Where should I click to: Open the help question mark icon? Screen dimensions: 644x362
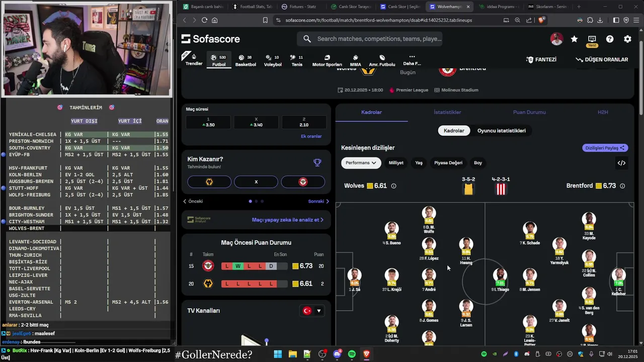[610, 39]
